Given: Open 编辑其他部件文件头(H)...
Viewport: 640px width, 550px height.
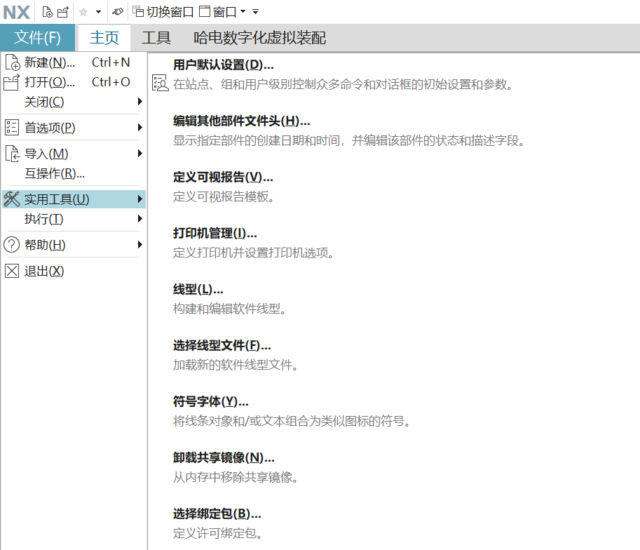Looking at the screenshot, I should coord(241,121).
